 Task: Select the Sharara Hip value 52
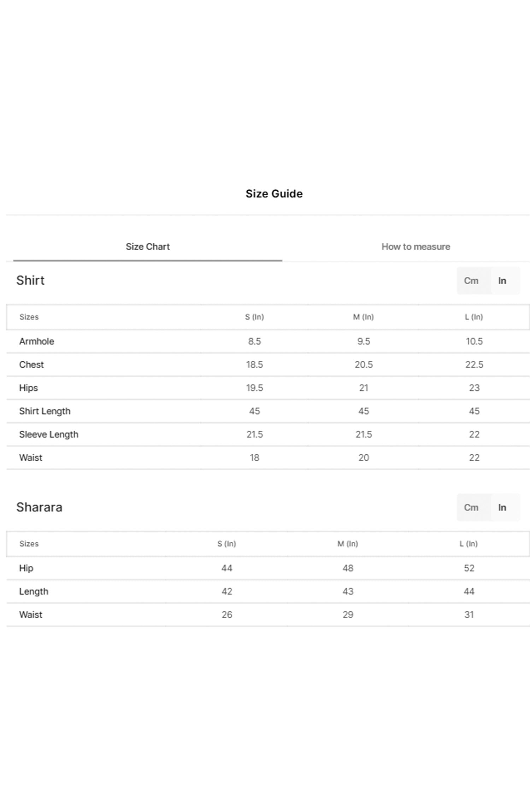click(469, 568)
